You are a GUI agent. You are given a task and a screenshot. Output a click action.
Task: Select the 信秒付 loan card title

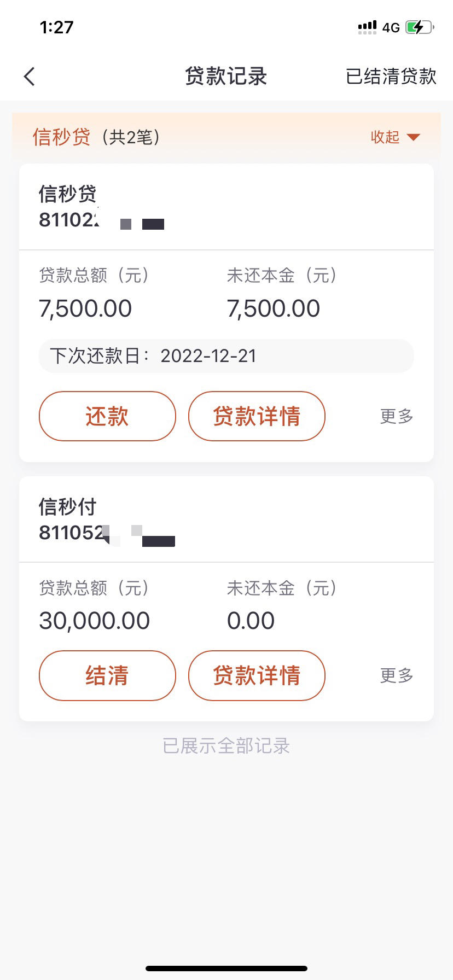[x=67, y=506]
